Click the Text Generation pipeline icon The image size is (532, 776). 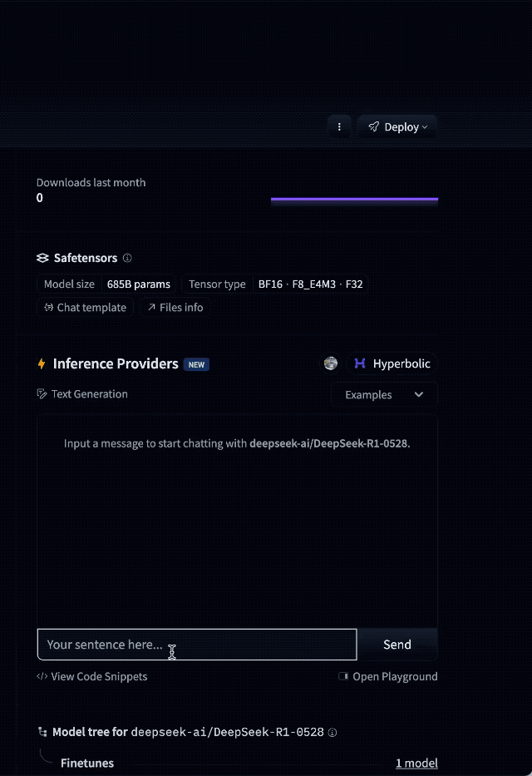40,393
